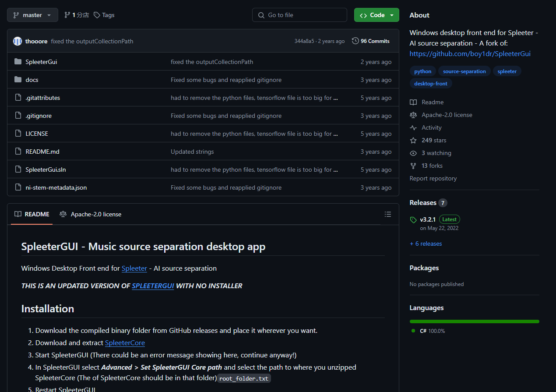Open the C# 100.0% language link
Screen dimensions: 556x392
tap(429, 331)
